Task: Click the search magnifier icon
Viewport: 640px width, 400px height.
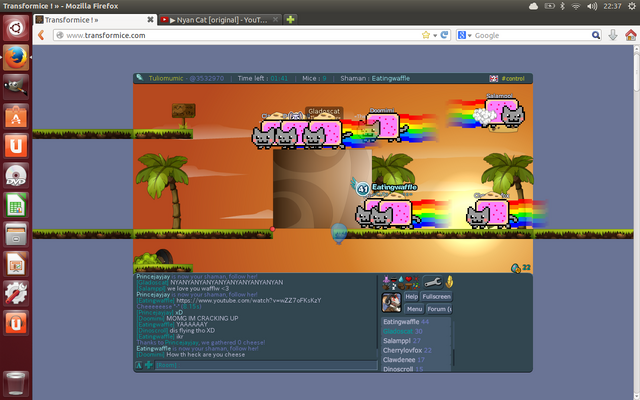Action: coord(596,35)
